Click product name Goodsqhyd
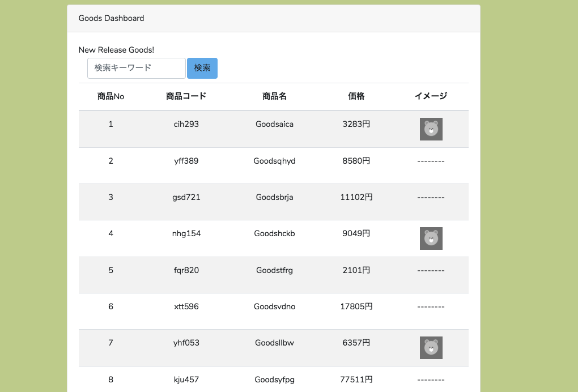578x392 pixels. [274, 161]
